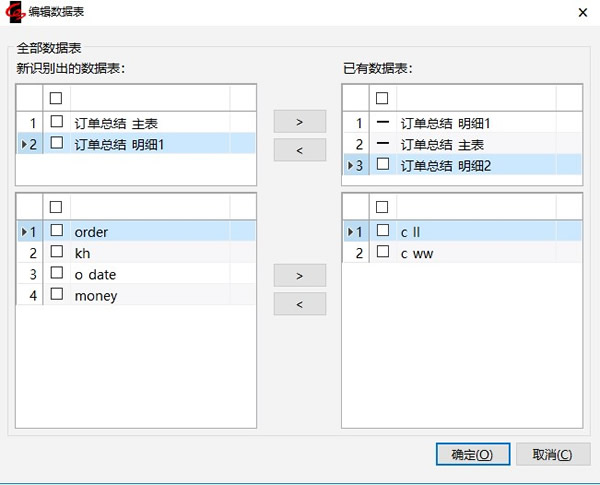Tick the order field checkbox

pyautogui.click(x=57, y=232)
